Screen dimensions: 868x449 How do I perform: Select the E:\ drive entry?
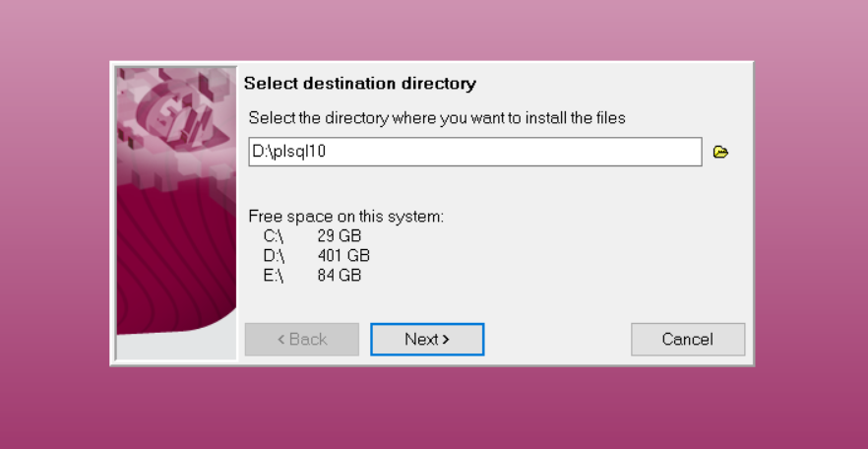[274, 275]
